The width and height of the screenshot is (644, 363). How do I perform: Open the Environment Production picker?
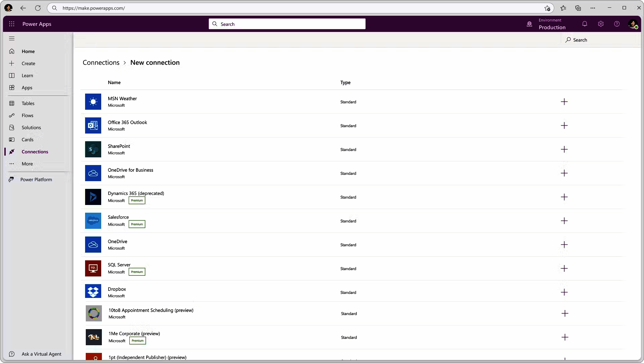point(552,24)
